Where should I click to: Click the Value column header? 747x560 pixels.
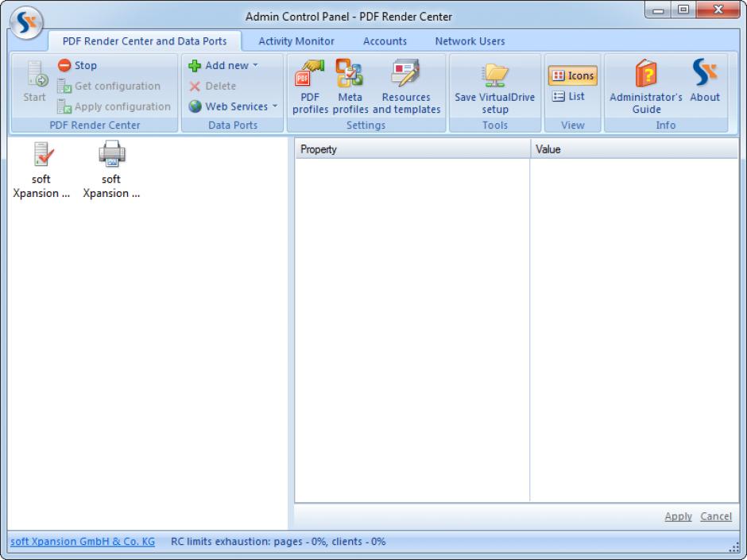pyautogui.click(x=633, y=149)
